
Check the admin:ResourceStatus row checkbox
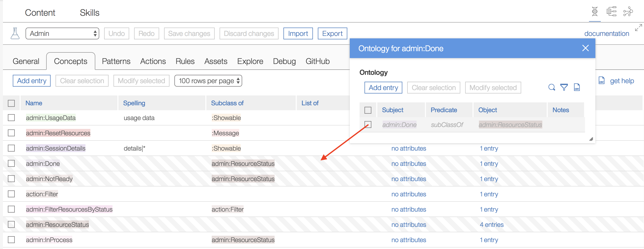coord(11,225)
